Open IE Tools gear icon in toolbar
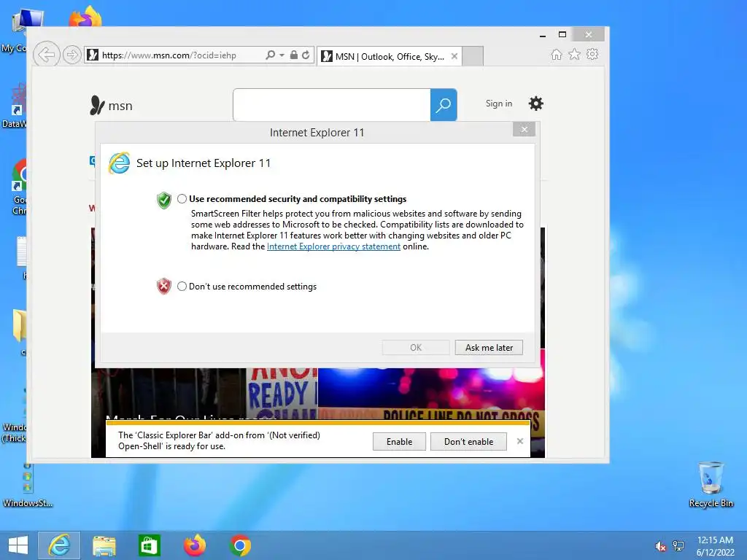This screenshot has height=560, width=747. [x=592, y=54]
